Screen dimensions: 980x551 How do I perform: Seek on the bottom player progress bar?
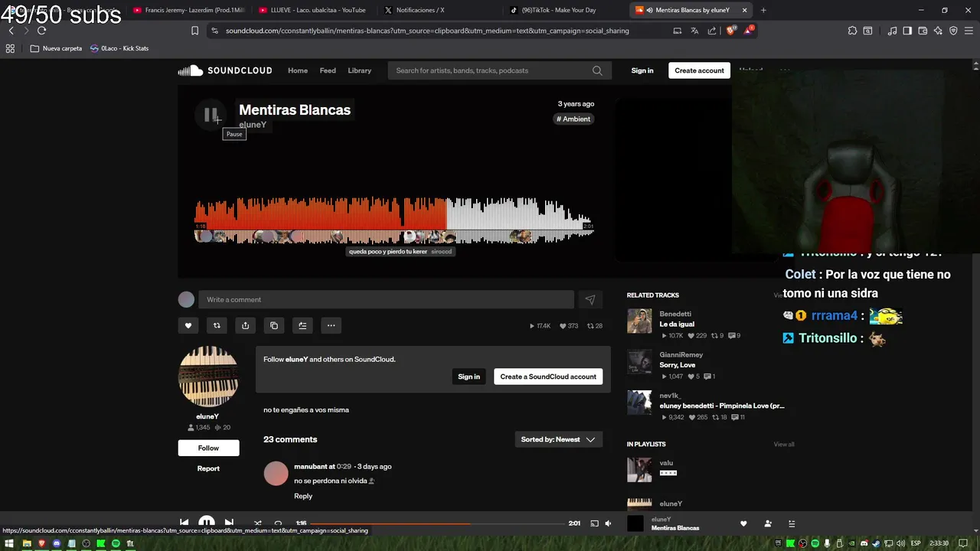(x=436, y=523)
